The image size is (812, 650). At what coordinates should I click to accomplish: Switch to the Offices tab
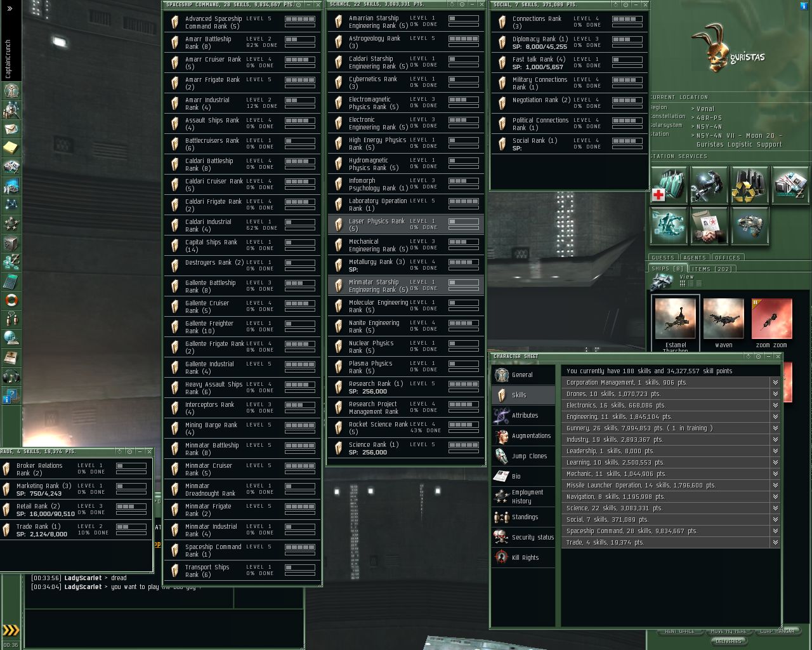point(728,258)
